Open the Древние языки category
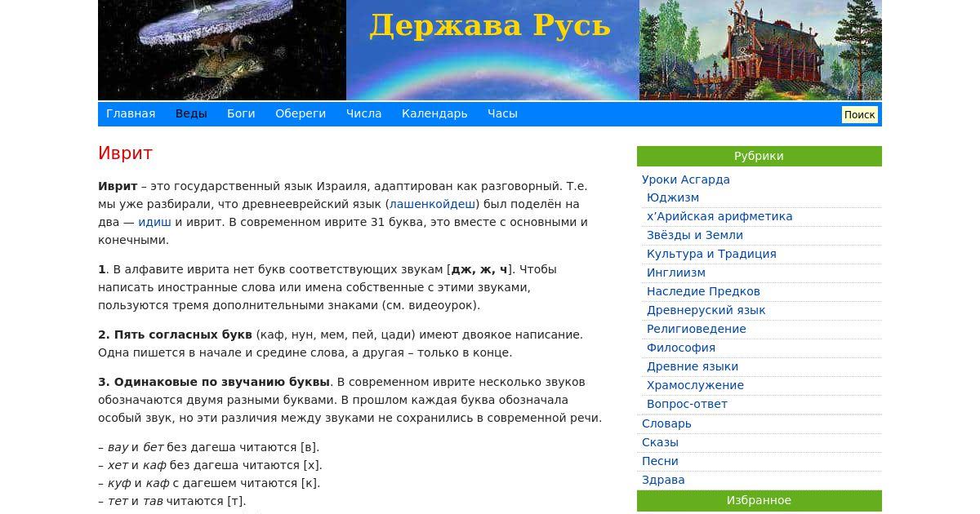 693,366
